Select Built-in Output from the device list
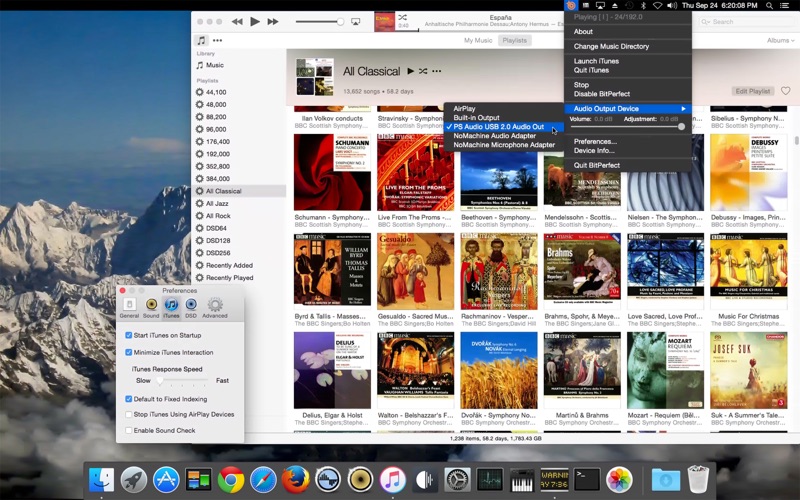 tap(476, 118)
